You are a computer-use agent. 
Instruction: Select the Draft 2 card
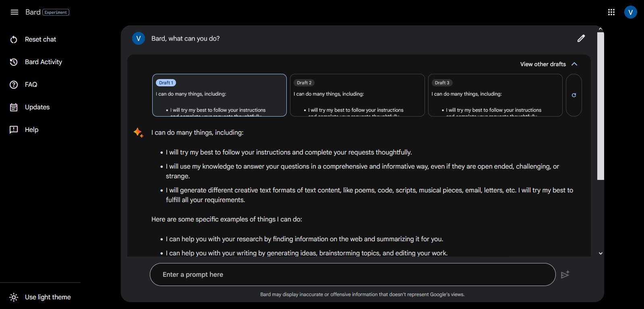point(357,95)
